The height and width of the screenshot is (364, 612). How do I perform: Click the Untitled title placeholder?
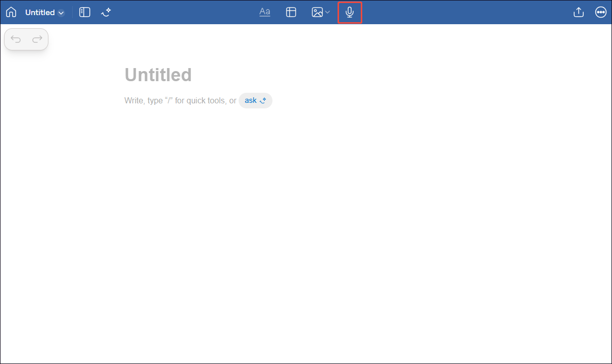click(158, 75)
